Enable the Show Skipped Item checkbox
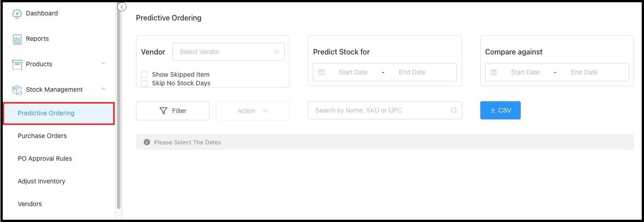This screenshot has height=222, width=644. [144, 74]
